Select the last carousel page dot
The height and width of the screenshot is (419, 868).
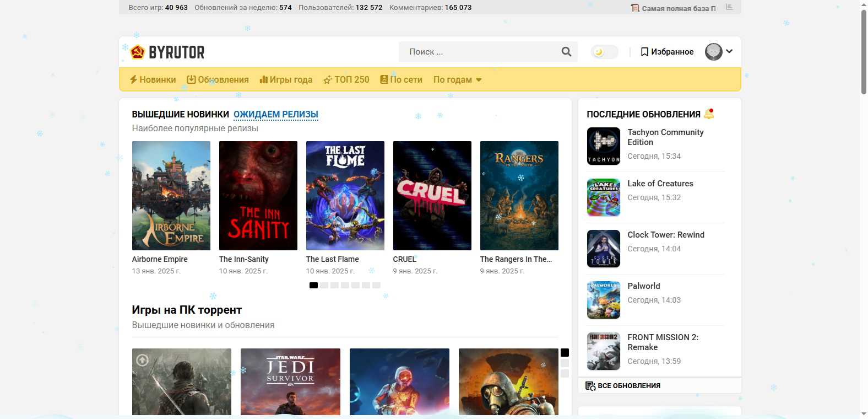pyautogui.click(x=376, y=285)
